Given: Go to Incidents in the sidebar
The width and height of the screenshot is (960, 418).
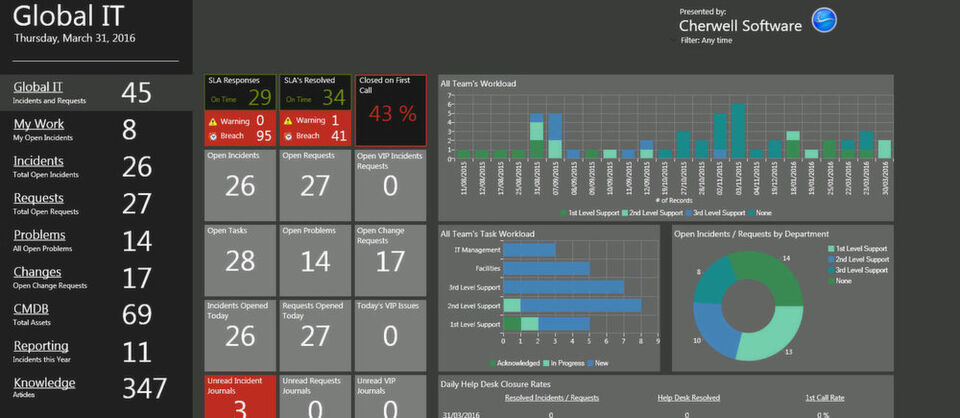Looking at the screenshot, I should tap(39, 161).
